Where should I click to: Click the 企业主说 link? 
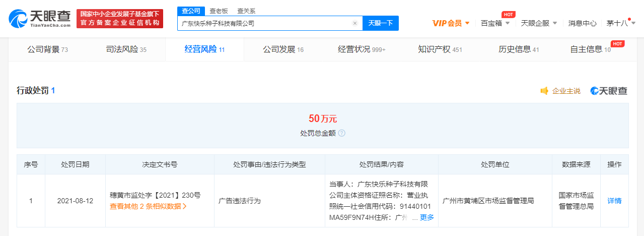coord(566,91)
